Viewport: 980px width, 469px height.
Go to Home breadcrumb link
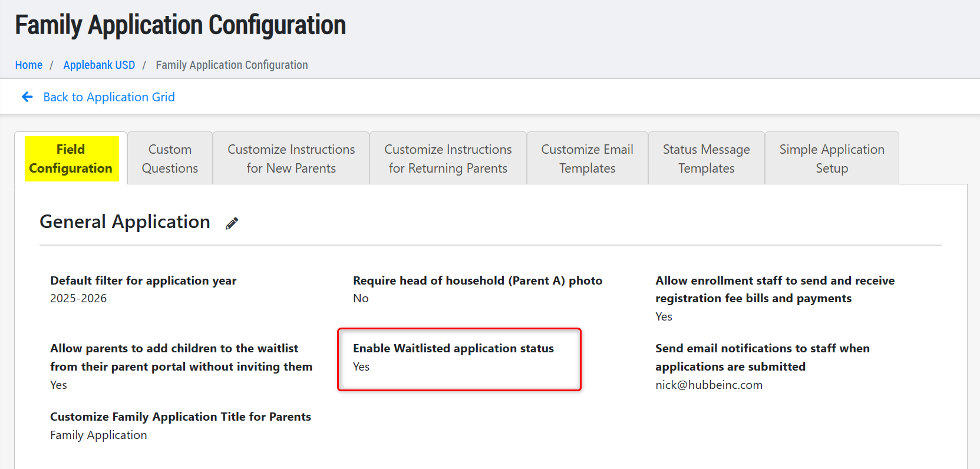pos(29,65)
